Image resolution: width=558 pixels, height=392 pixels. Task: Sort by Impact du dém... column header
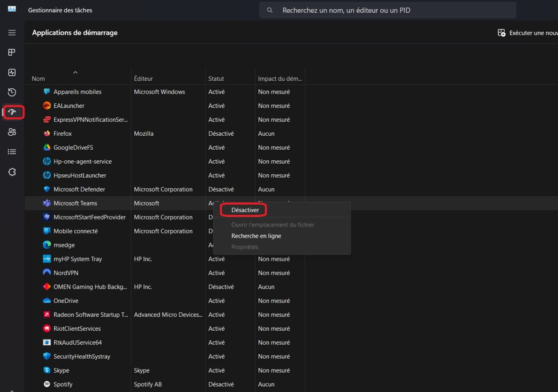point(280,79)
